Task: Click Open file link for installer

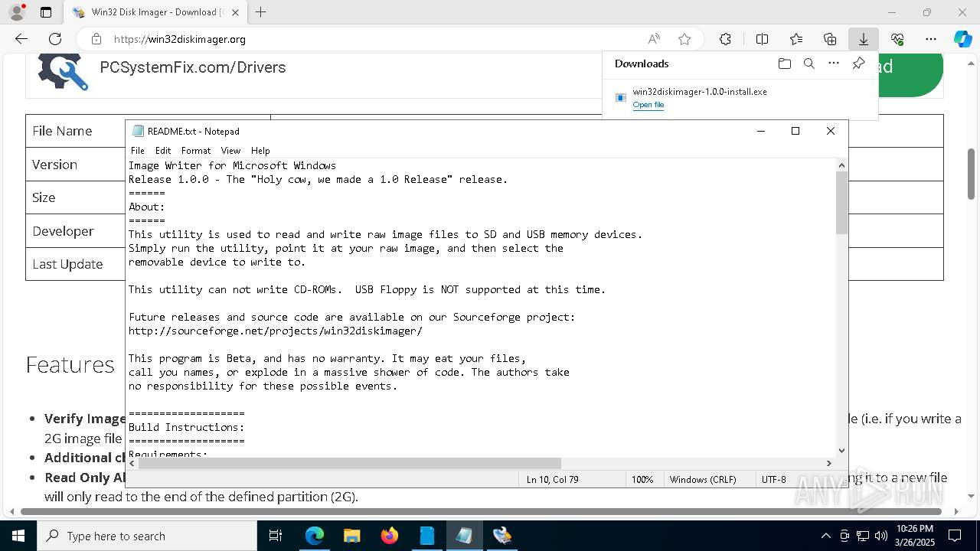Action: [x=648, y=105]
